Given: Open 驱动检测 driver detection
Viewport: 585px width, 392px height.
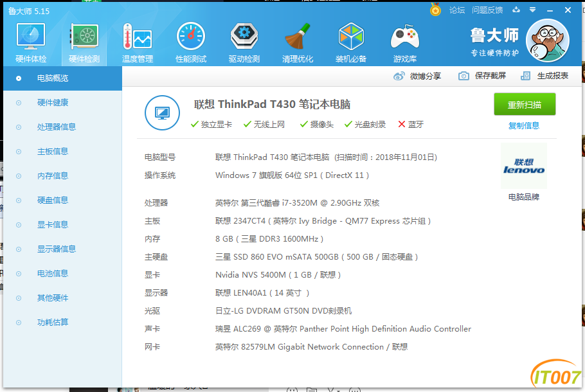Looking at the screenshot, I should [x=244, y=43].
